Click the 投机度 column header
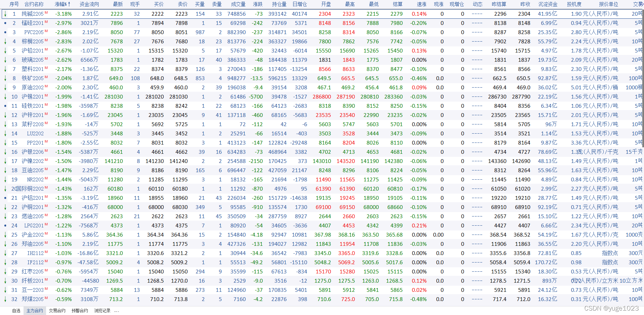Viewport: 644px width, 315px height. [574, 4]
